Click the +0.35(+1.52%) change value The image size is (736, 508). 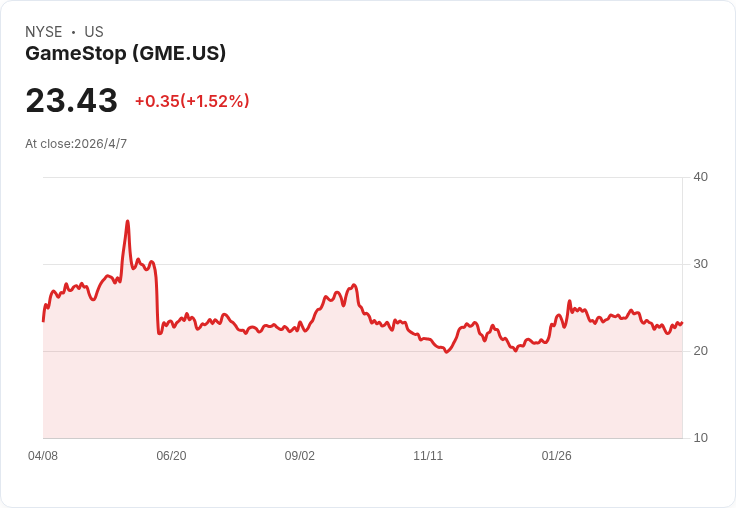coord(192,101)
